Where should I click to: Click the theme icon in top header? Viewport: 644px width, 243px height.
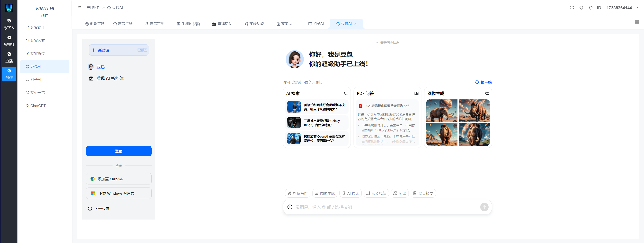point(581,8)
